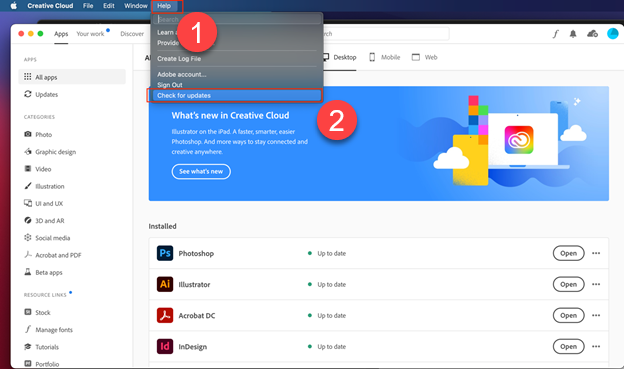This screenshot has height=369, width=624.
Task: Switch to the Mobile tab
Action: tap(384, 57)
